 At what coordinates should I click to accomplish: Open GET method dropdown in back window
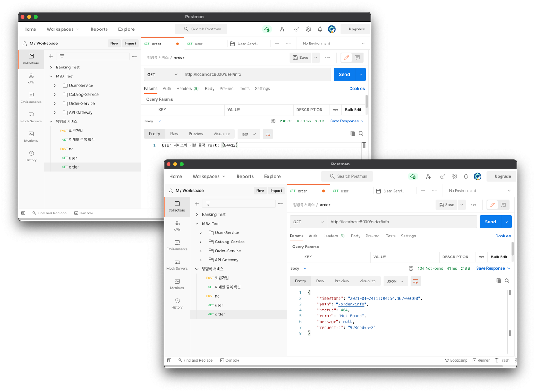[162, 74]
